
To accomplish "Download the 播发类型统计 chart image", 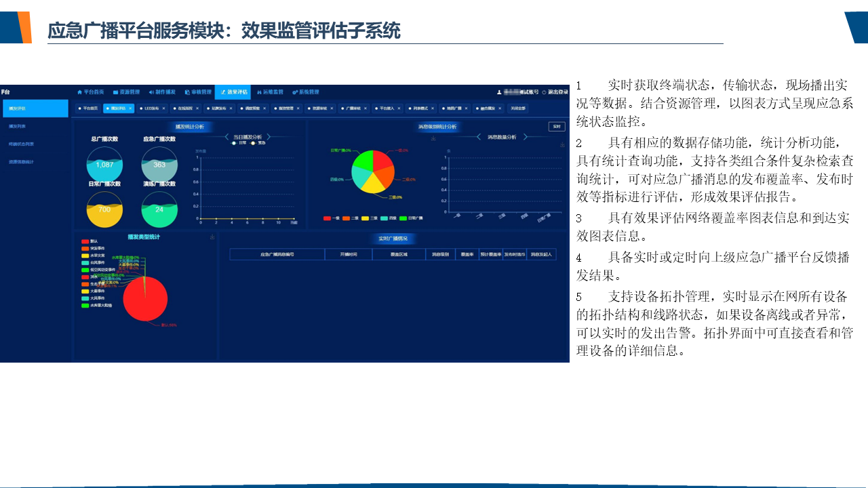I will click(212, 237).
